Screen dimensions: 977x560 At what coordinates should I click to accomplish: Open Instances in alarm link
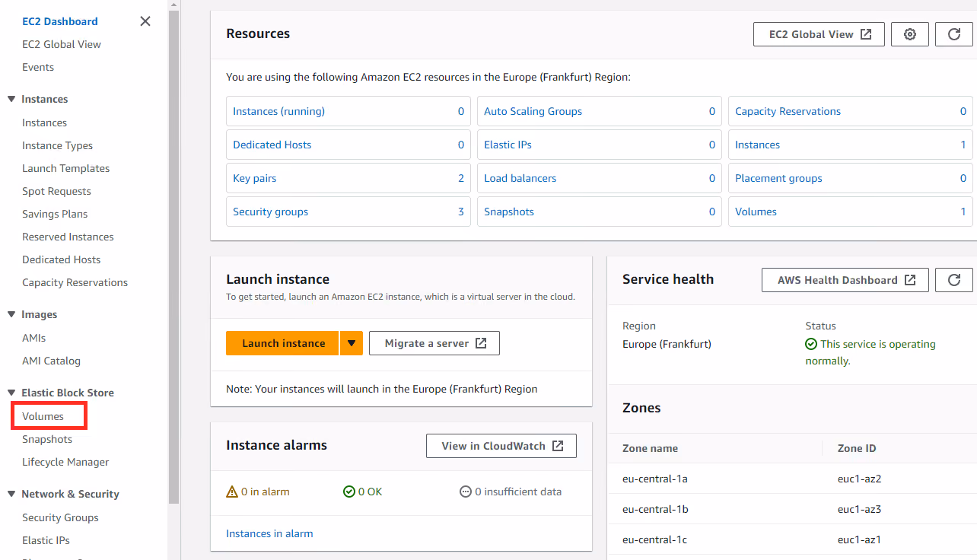[269, 533]
